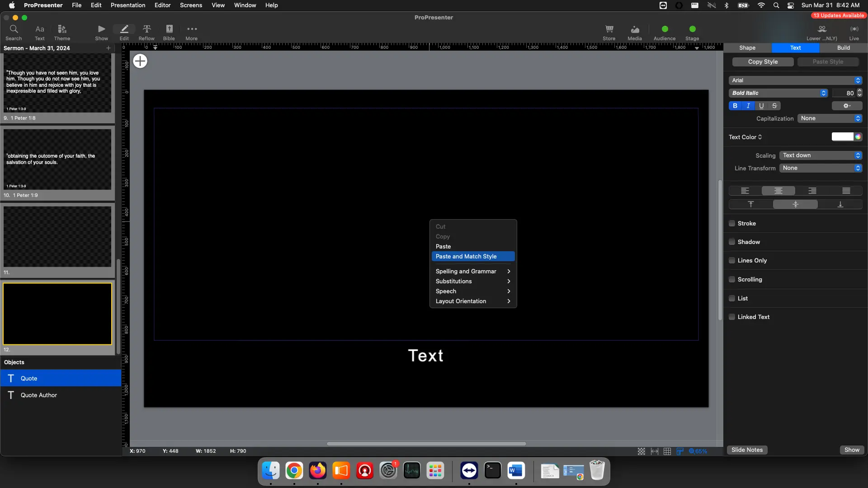Viewport: 868px width, 488px height.
Task: Click the Copy Style button
Action: 763,61
